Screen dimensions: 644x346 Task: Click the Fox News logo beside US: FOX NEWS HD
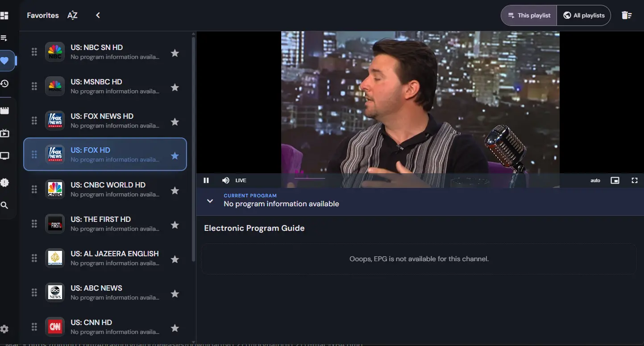click(x=55, y=121)
